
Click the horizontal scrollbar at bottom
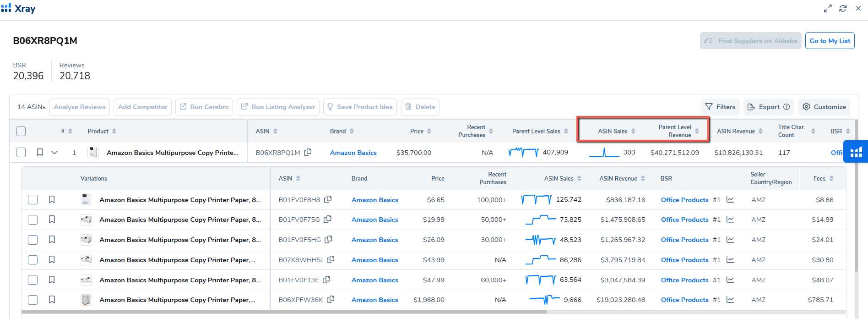click(x=284, y=312)
